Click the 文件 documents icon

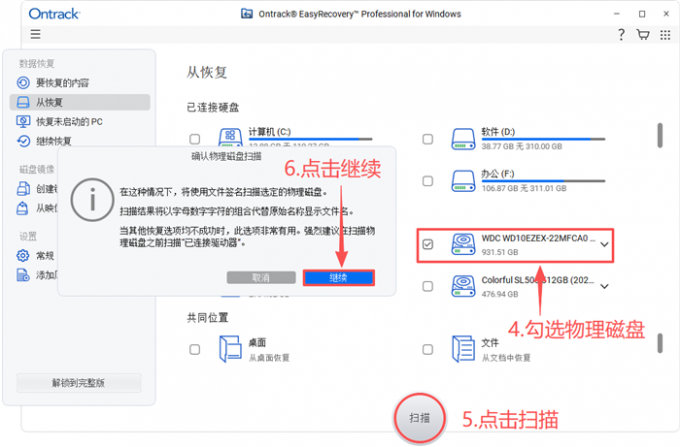463,349
